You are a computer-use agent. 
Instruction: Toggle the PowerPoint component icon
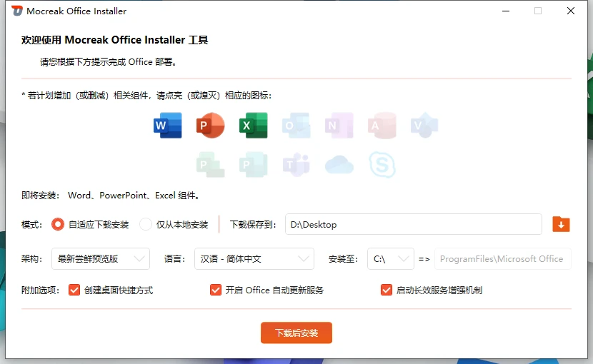coord(210,125)
